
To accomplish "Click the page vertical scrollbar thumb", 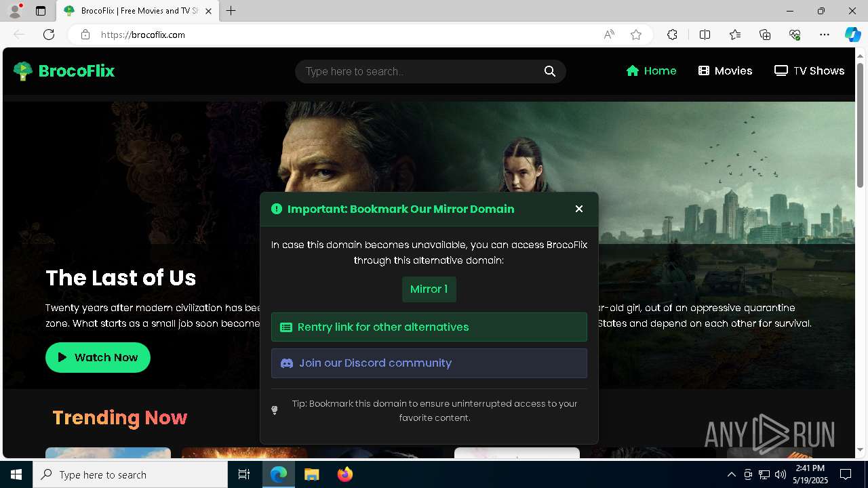I will point(860,125).
